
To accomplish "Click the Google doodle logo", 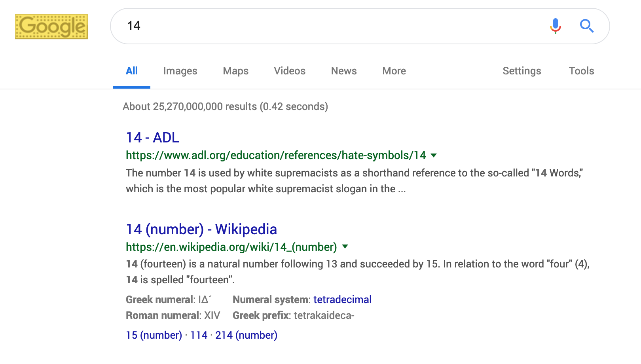I will pos(51,27).
